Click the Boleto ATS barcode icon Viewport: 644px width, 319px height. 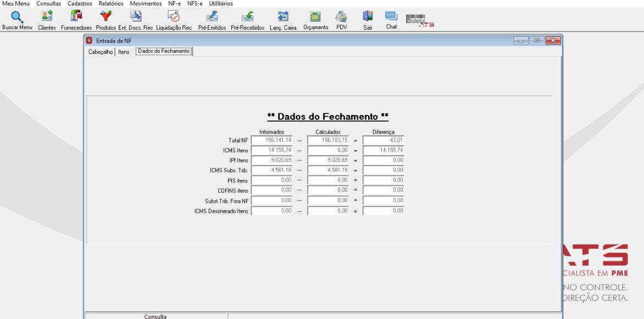click(420, 20)
